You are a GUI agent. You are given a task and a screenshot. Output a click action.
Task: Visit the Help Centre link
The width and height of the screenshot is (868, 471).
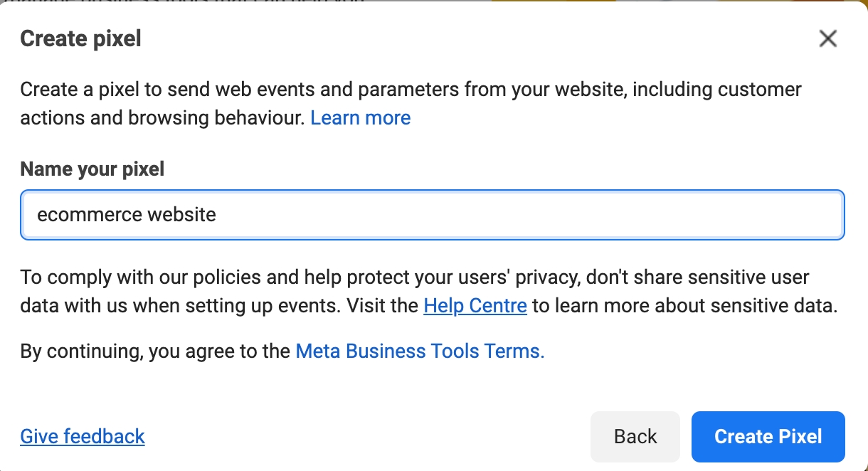point(475,306)
